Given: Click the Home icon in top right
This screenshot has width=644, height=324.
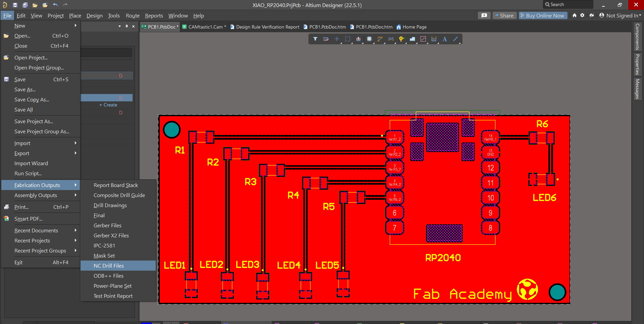Looking at the screenshot, I should 575,15.
